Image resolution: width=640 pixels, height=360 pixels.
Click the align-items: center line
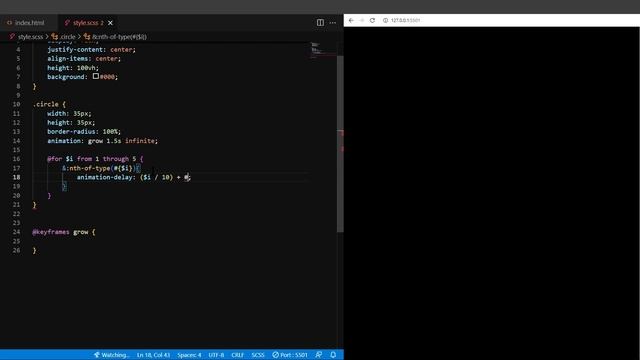pos(84,58)
